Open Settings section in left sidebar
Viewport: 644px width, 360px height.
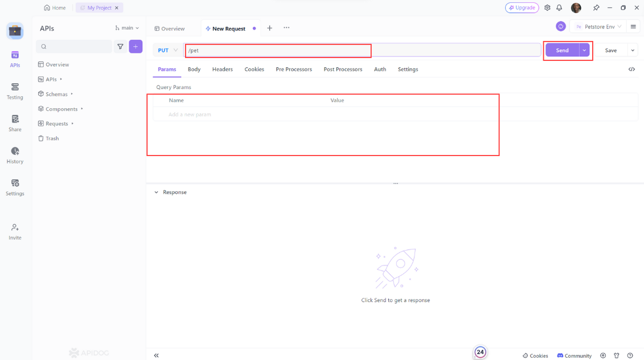click(15, 187)
